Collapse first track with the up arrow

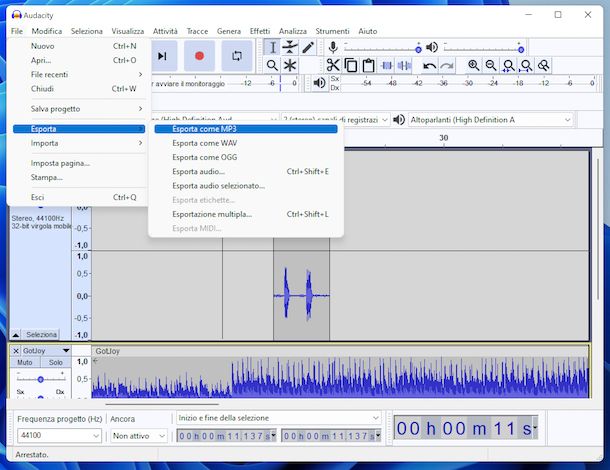click(x=16, y=335)
